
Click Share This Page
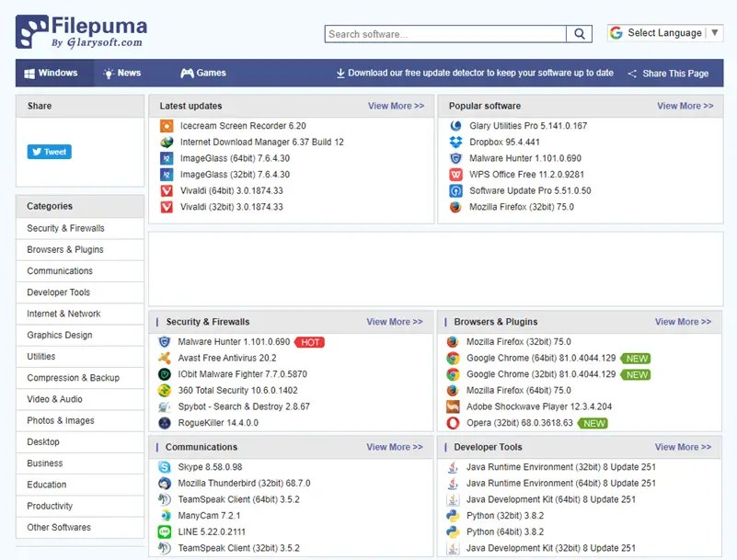pyautogui.click(x=668, y=74)
